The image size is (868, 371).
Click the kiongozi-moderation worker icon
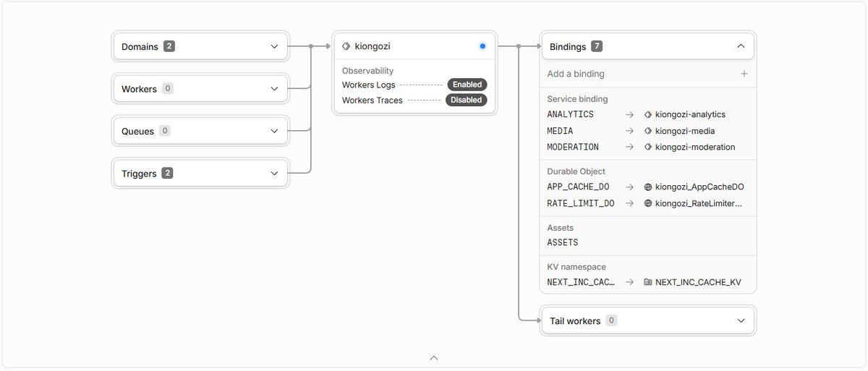coord(648,147)
